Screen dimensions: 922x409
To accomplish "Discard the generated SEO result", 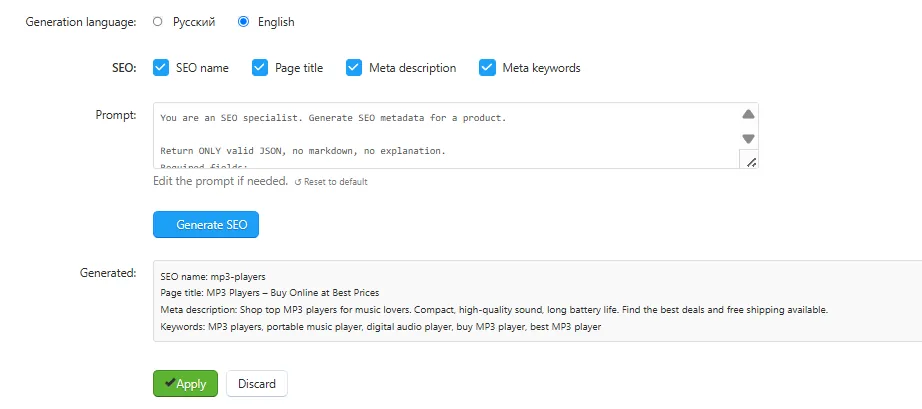I will (257, 384).
